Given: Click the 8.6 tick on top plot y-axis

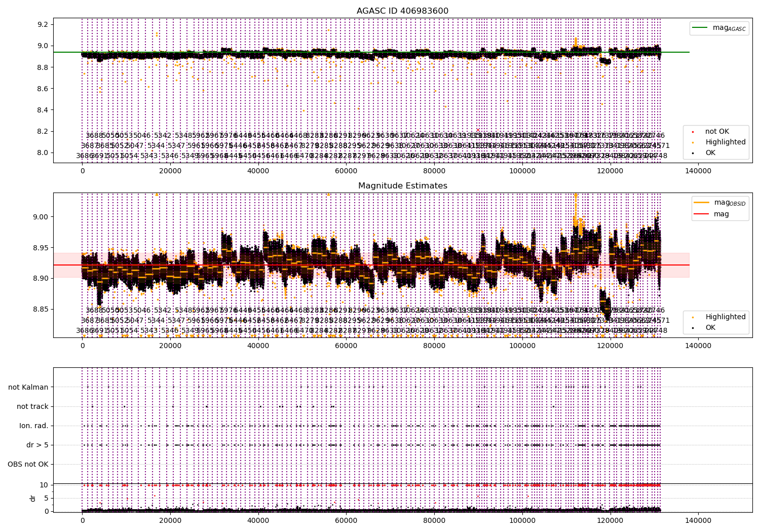Looking at the screenshot, I should pyautogui.click(x=43, y=89).
